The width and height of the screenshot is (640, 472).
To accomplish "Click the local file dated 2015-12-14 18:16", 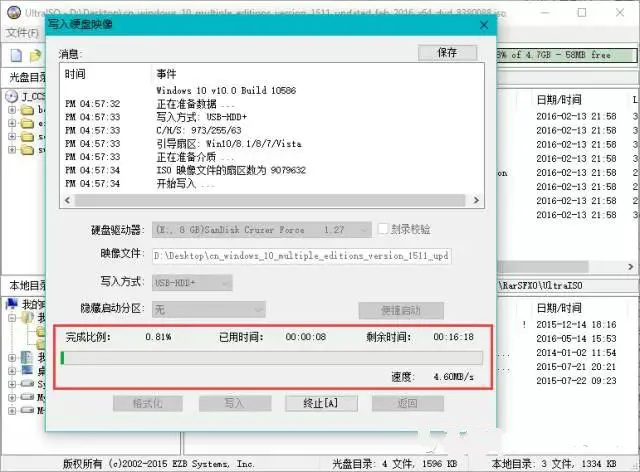I will point(576,325).
